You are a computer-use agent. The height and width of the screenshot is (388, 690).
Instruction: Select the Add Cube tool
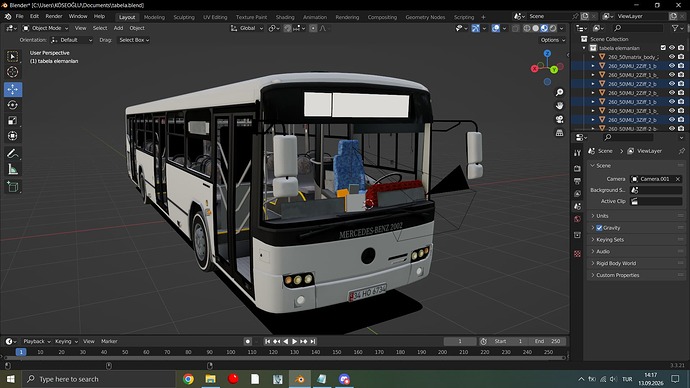point(12,187)
